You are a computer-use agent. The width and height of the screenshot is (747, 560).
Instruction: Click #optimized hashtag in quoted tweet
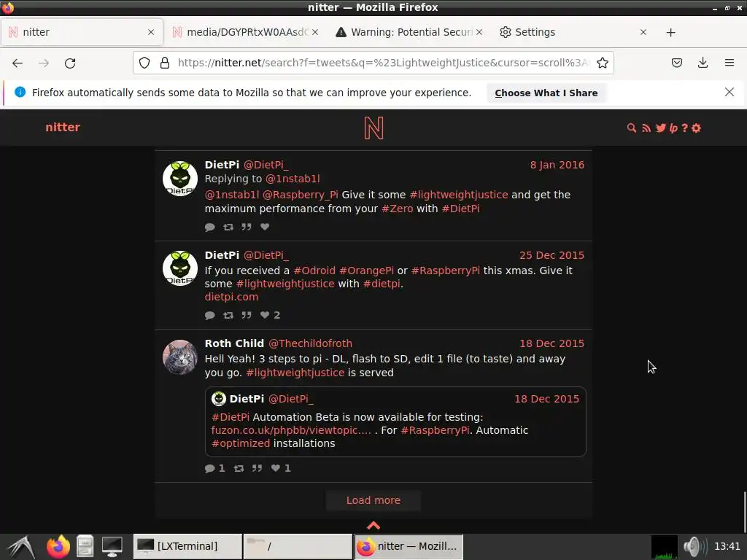tap(241, 443)
